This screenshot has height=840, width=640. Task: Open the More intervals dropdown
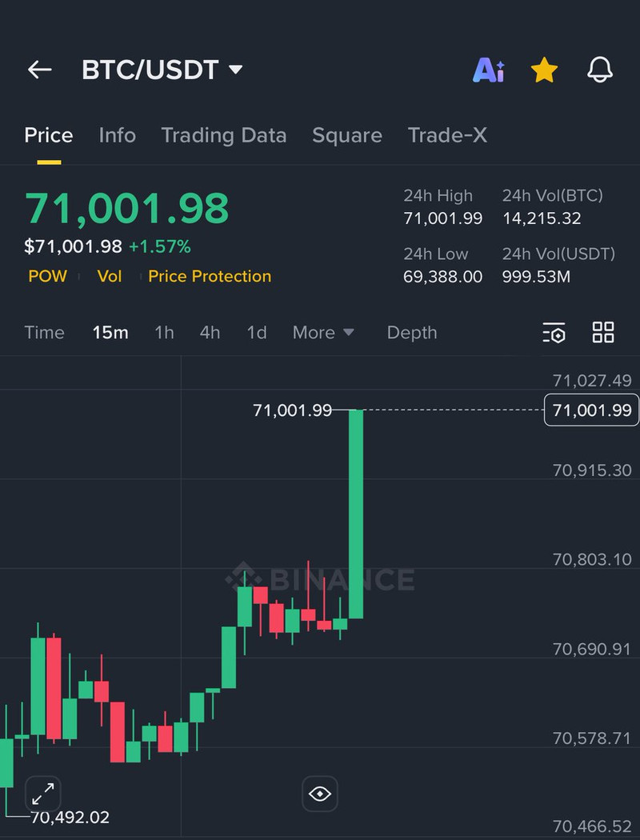pyautogui.click(x=323, y=333)
